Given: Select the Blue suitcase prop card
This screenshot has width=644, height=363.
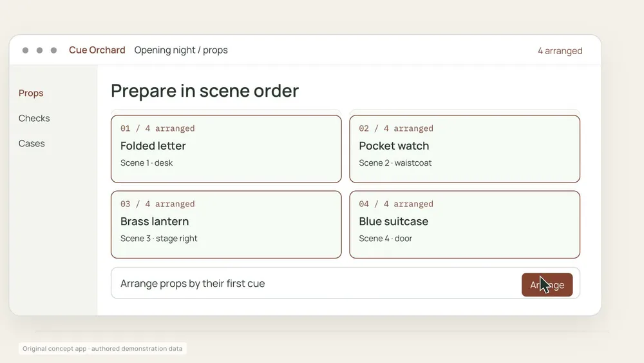Looking at the screenshot, I should click(x=464, y=224).
